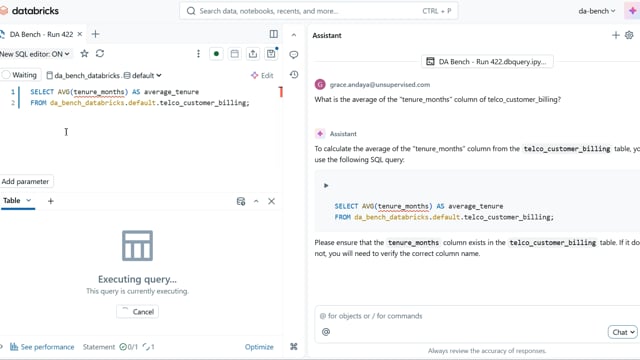Open the default schema dropdown

coord(142,76)
